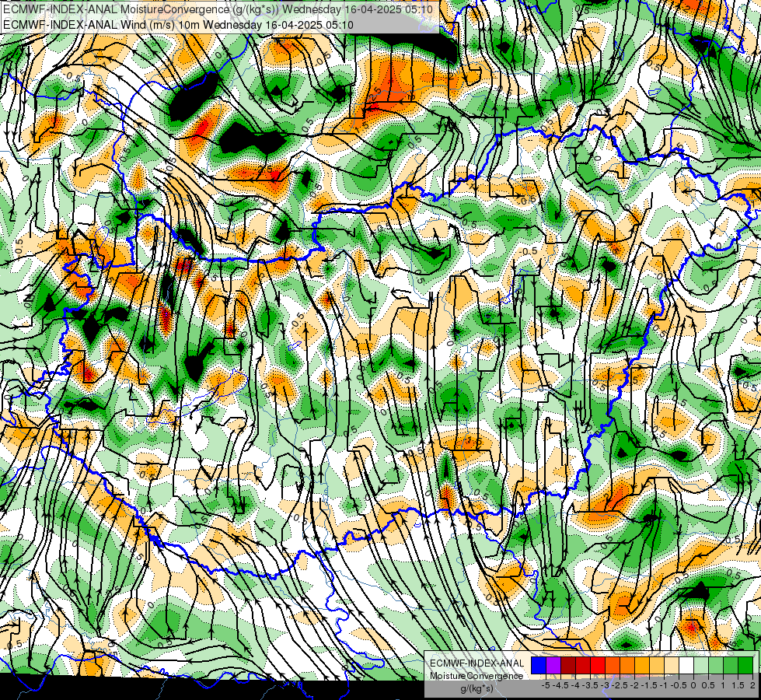Click the 2 value in the legend scale

(752, 685)
